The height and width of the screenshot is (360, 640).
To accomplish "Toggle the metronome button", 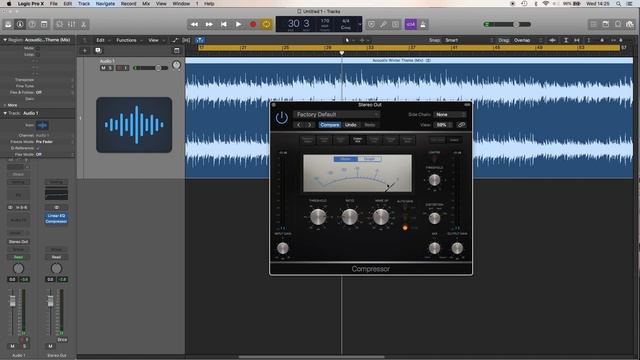I will (x=423, y=24).
